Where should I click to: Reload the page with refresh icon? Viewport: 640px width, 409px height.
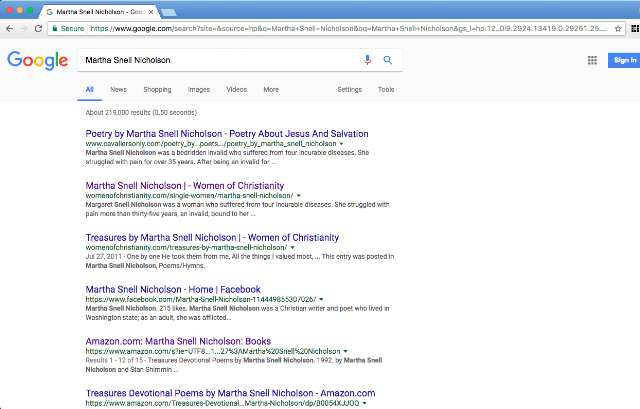click(x=38, y=29)
